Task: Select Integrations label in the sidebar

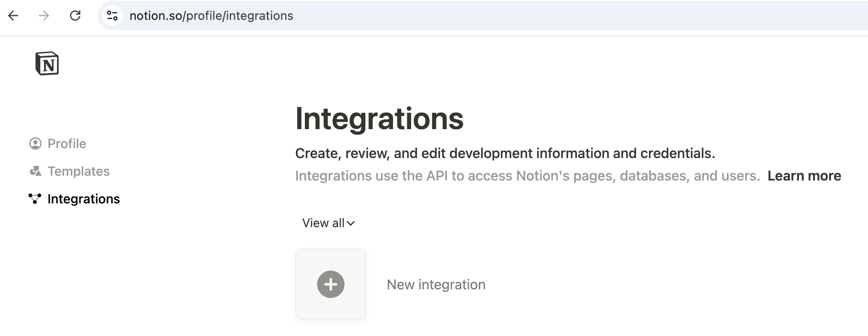Action: coord(84,199)
